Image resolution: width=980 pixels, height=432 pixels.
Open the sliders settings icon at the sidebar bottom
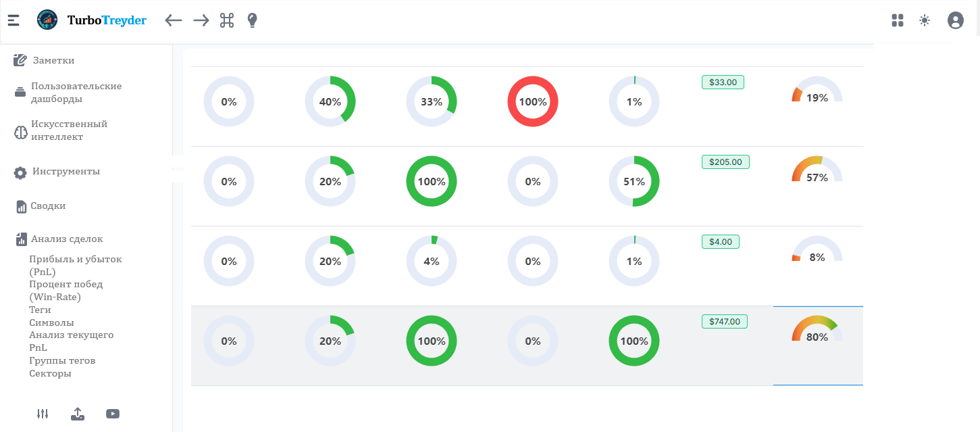pyautogui.click(x=43, y=414)
